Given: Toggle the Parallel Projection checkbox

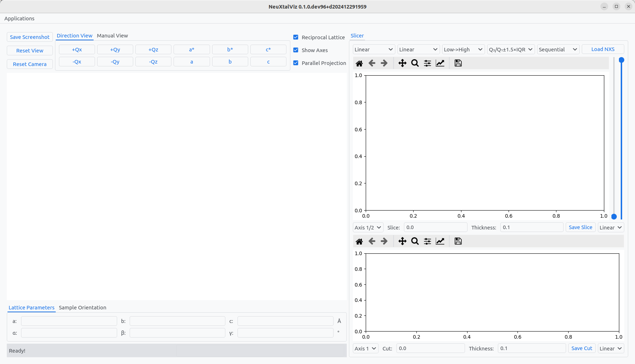Looking at the screenshot, I should click(296, 63).
